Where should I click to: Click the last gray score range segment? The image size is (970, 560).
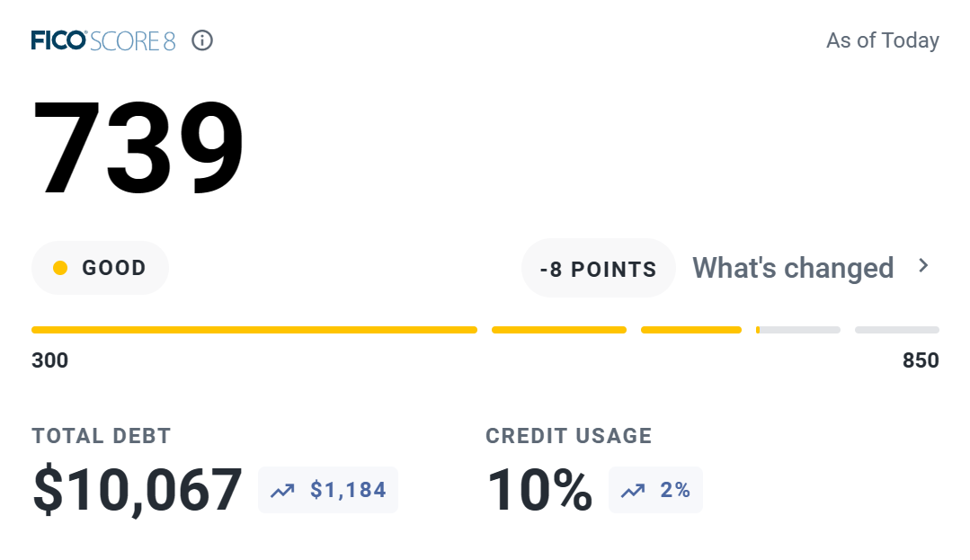pyautogui.click(x=896, y=330)
